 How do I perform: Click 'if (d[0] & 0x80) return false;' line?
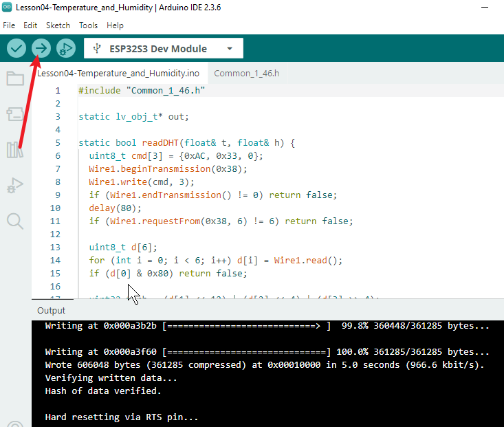tap(168, 273)
